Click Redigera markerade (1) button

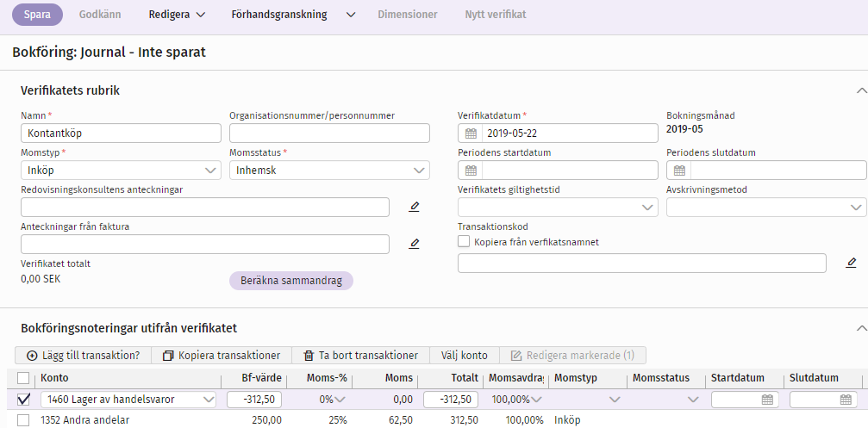(573, 355)
